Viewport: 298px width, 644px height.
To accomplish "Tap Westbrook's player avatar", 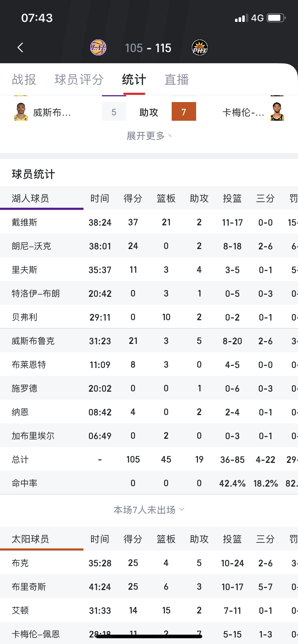I will [x=21, y=112].
